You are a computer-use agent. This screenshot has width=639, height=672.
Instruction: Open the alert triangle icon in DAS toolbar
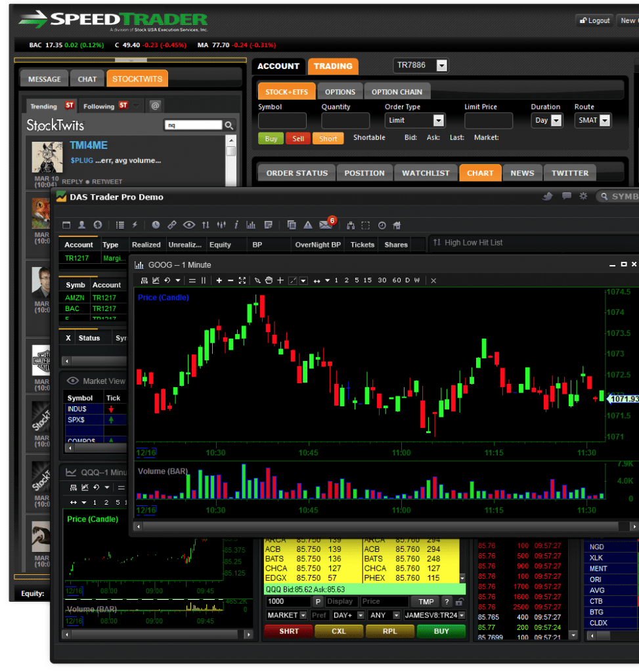click(x=308, y=225)
